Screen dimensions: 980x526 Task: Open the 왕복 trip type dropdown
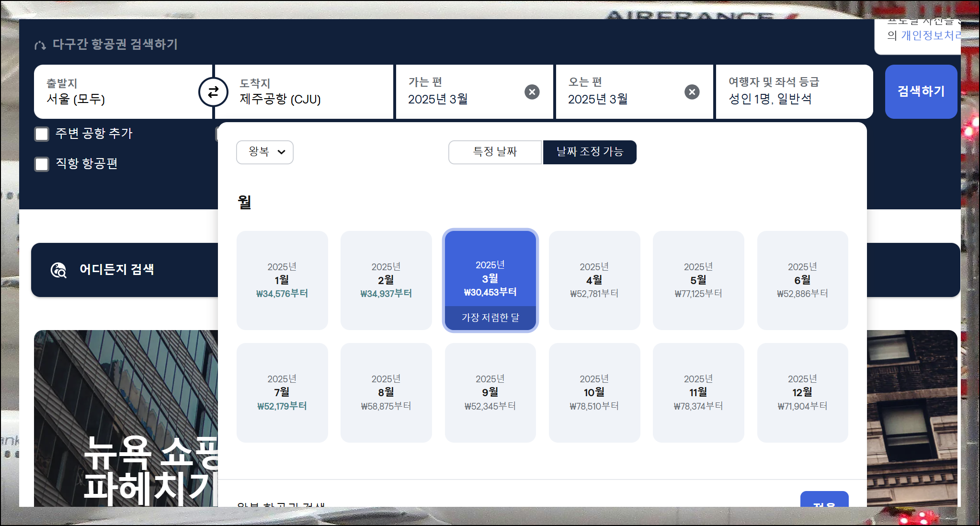pyautogui.click(x=265, y=152)
